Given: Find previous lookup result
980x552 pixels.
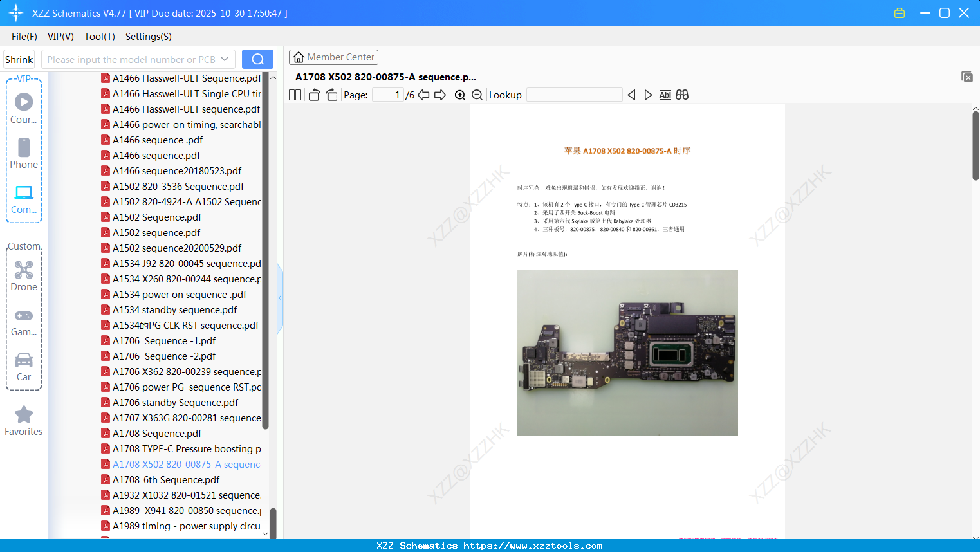Looking at the screenshot, I should 631,95.
